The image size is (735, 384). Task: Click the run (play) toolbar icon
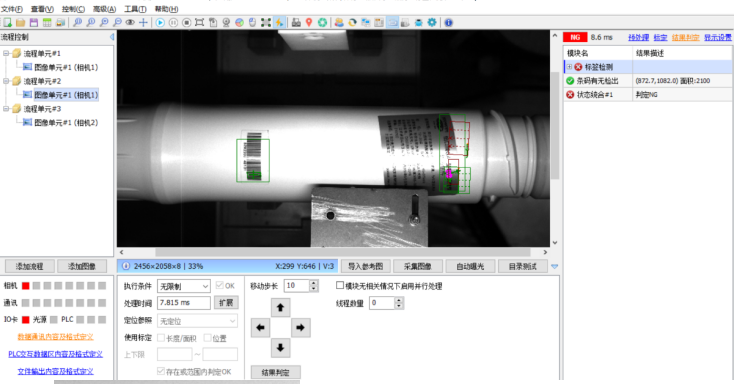pyautogui.click(x=160, y=23)
